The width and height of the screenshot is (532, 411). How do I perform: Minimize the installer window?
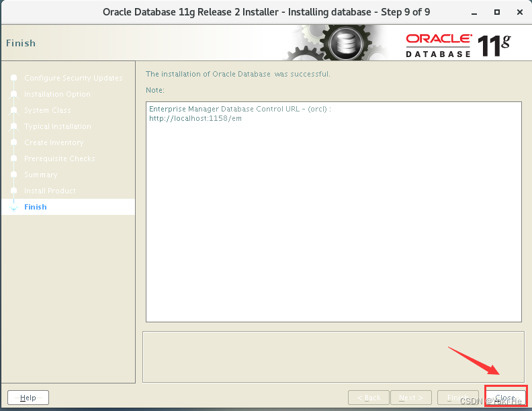click(x=474, y=13)
